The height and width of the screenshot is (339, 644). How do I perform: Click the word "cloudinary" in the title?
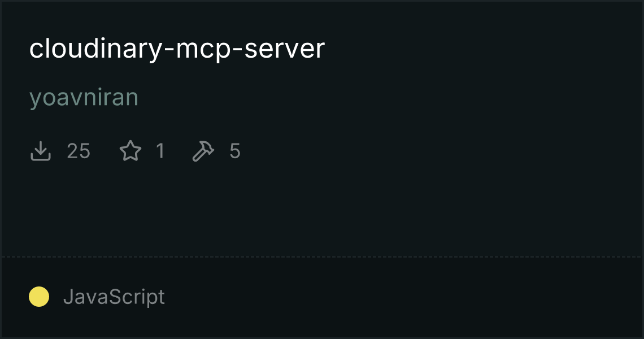point(96,49)
